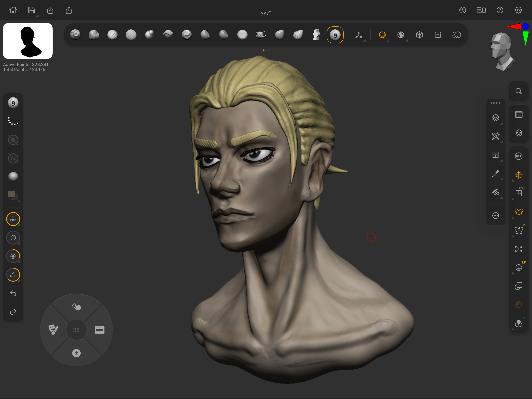532x399 pixels.
Task: Adjust the dotted-circle dial above RGB intensity
Action: click(x=13, y=238)
